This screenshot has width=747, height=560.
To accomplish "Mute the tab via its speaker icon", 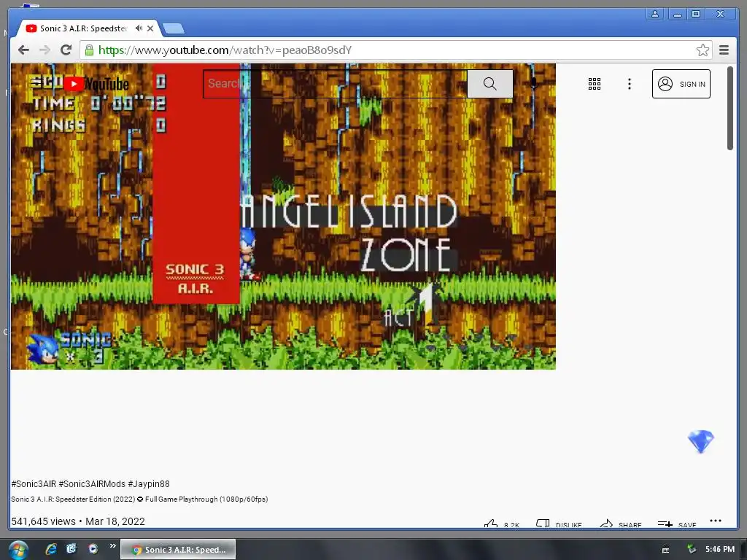I will click(139, 28).
